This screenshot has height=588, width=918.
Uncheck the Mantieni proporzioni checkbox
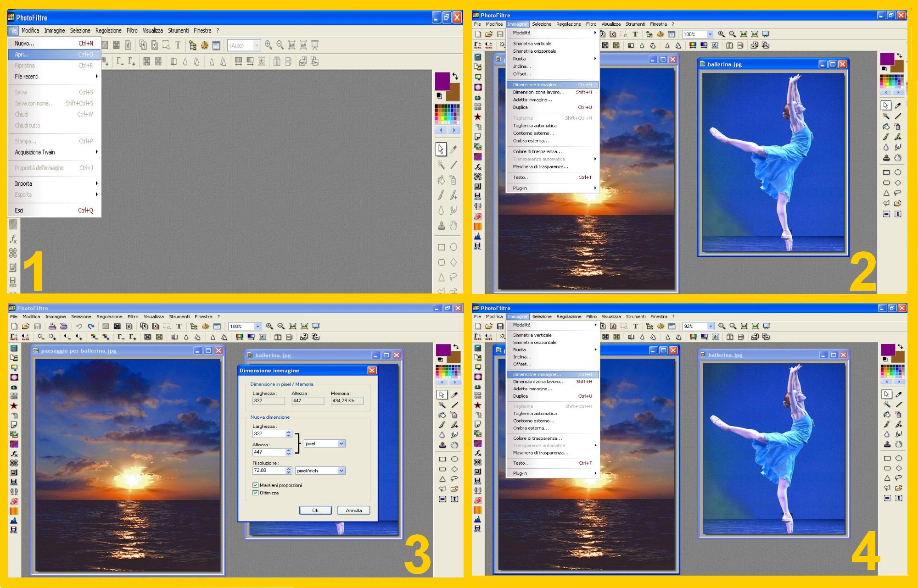[256, 485]
